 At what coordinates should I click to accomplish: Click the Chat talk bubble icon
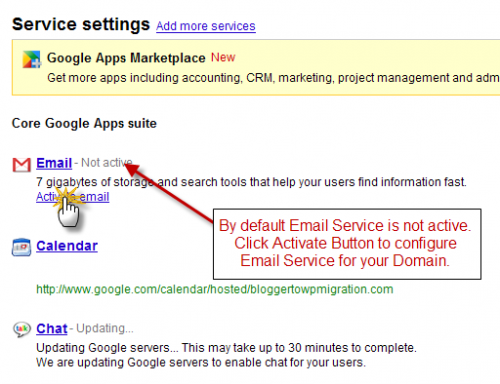point(22,329)
